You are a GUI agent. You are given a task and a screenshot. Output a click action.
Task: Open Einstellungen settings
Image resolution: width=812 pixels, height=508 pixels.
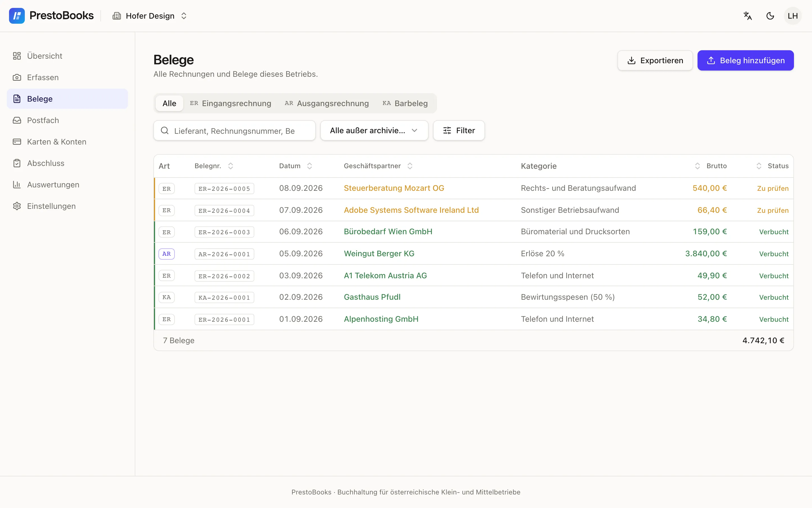point(67,206)
